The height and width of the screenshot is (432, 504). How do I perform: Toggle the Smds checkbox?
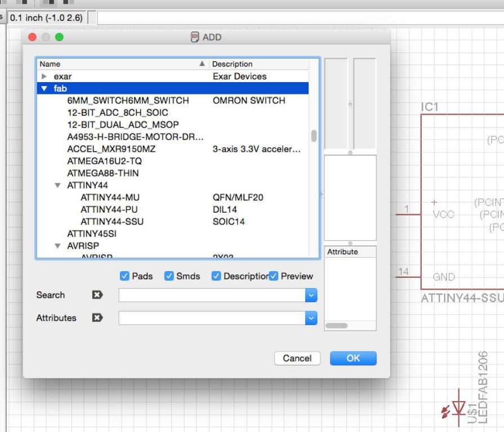point(169,276)
